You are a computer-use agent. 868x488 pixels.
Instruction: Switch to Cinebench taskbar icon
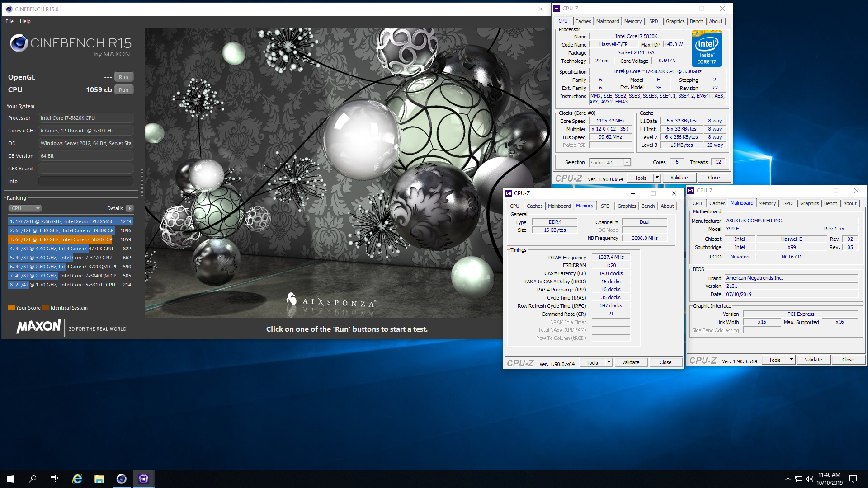(121, 479)
